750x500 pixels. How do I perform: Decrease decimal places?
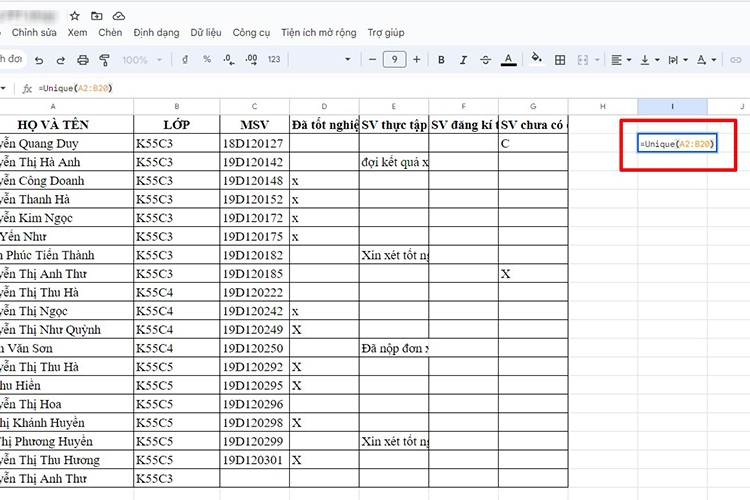(229, 60)
